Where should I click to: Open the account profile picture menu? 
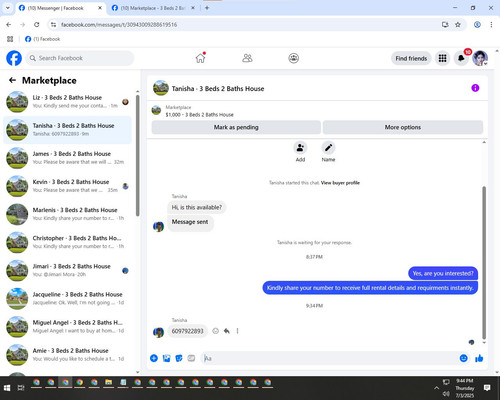(480, 58)
